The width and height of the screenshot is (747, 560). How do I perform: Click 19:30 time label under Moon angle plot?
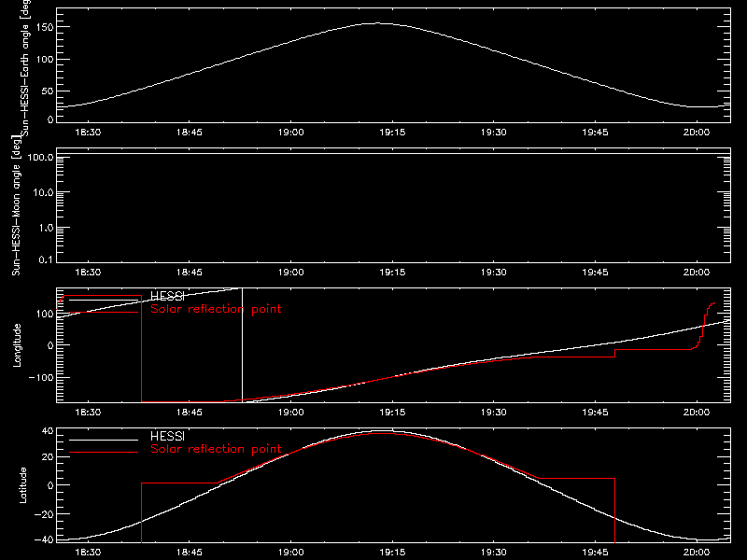click(x=494, y=272)
